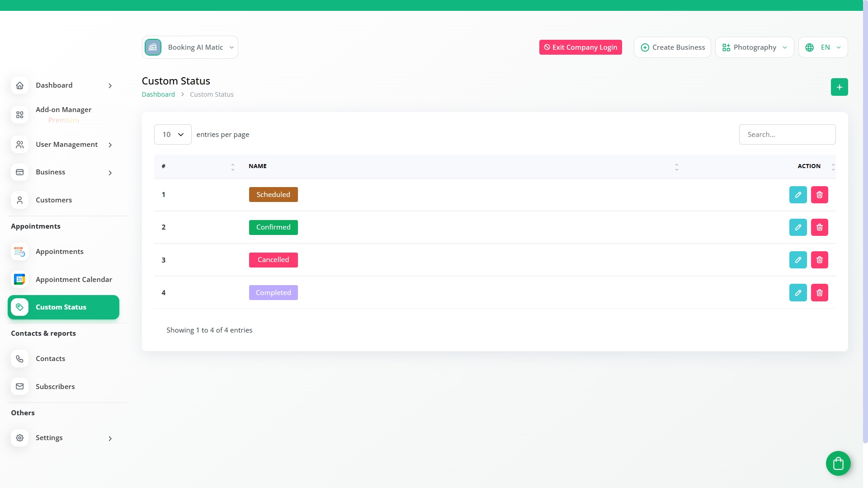Open the EN language selector
Image resolution: width=868 pixels, height=488 pixels.
click(823, 47)
